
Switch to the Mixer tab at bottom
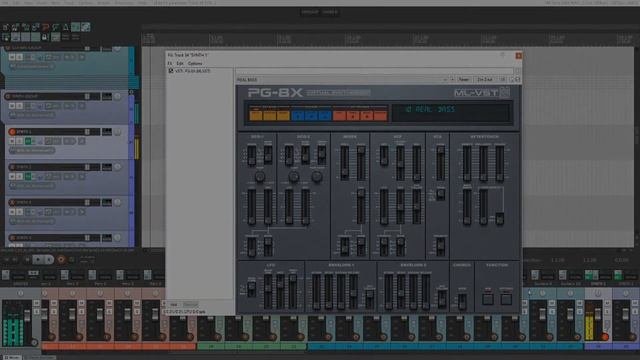pyautogui.click(x=12, y=357)
